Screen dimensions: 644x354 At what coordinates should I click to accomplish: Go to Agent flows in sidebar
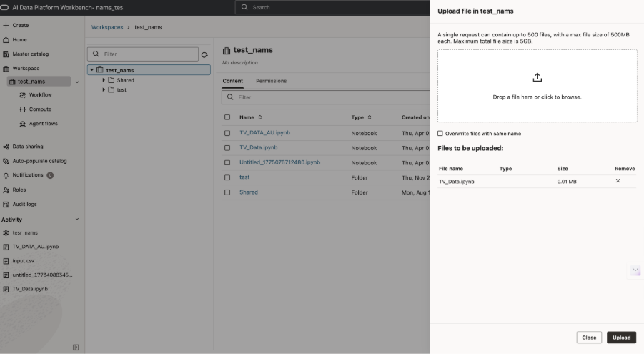click(x=43, y=124)
